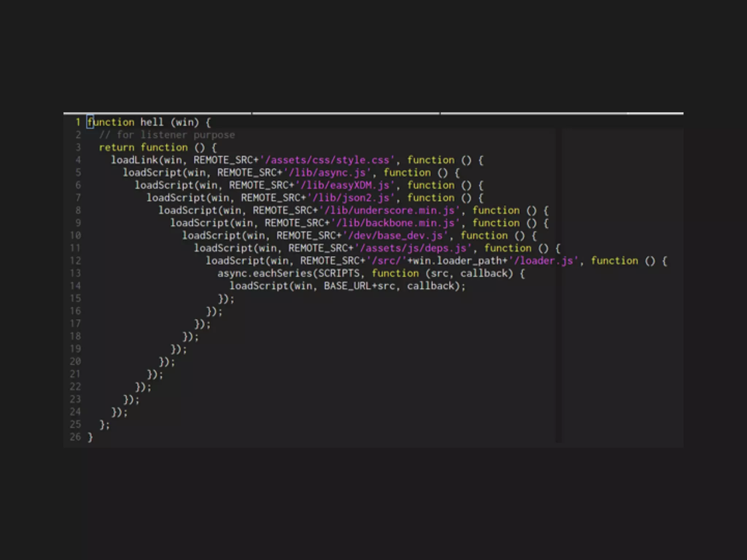747x560 pixels.
Task: Click 'async.eachSeries' call on line 13
Action: coord(265,273)
